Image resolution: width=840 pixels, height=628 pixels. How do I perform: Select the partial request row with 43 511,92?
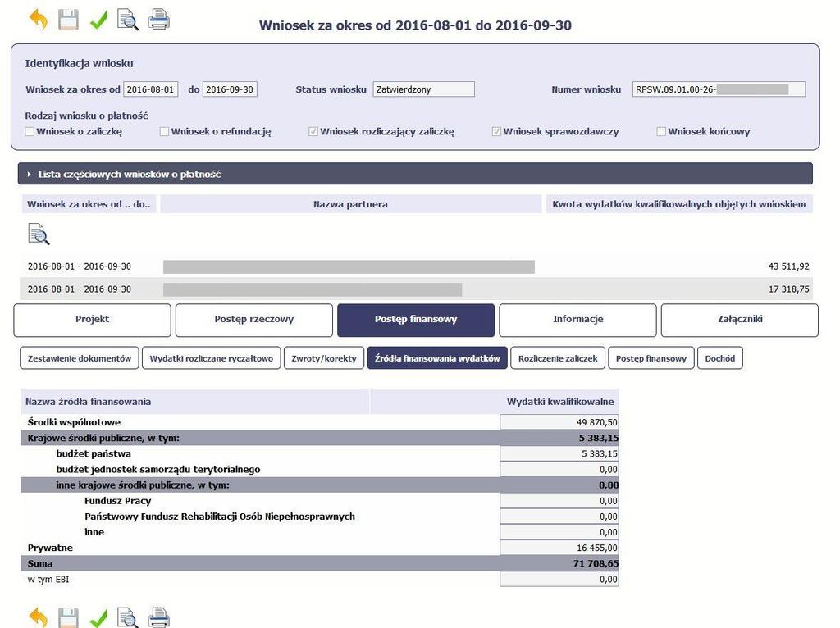point(416,266)
